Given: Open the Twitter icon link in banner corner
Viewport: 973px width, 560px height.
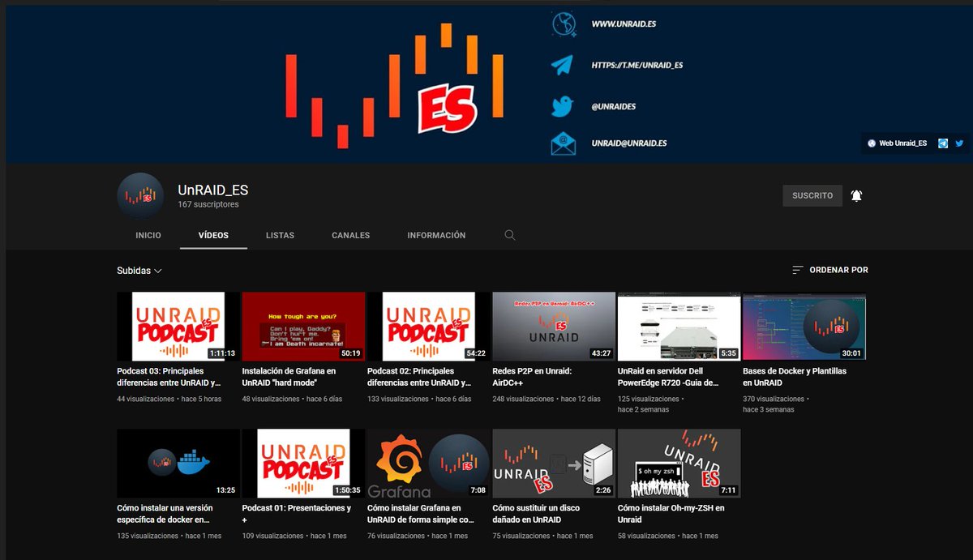Looking at the screenshot, I should 959,143.
